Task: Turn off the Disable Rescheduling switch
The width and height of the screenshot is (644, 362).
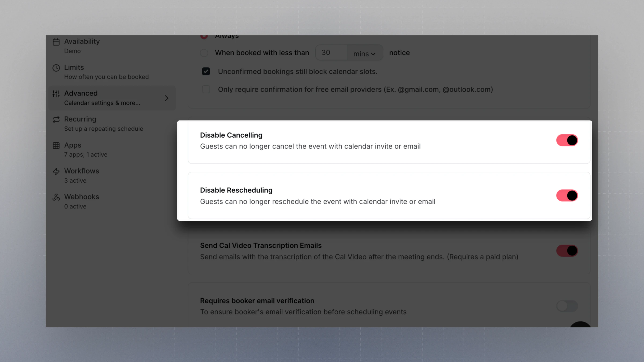Action: point(567,195)
